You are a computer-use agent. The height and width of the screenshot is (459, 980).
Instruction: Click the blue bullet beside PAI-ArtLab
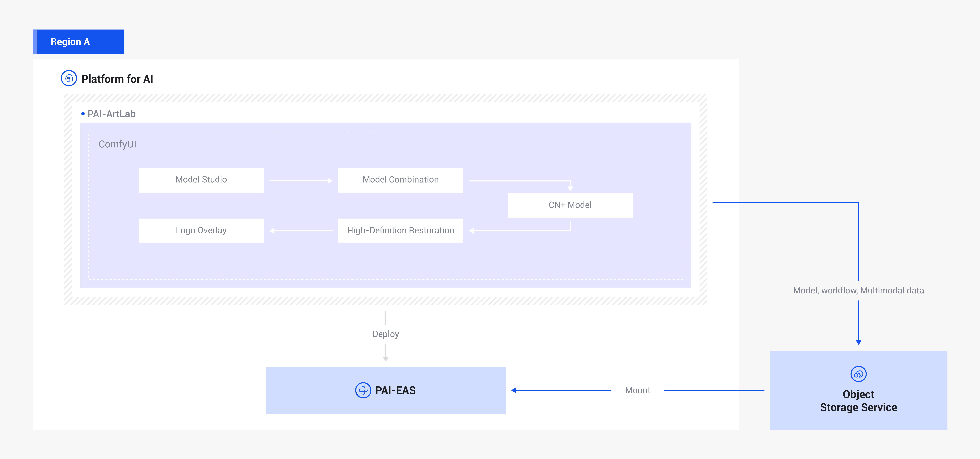pos(83,114)
